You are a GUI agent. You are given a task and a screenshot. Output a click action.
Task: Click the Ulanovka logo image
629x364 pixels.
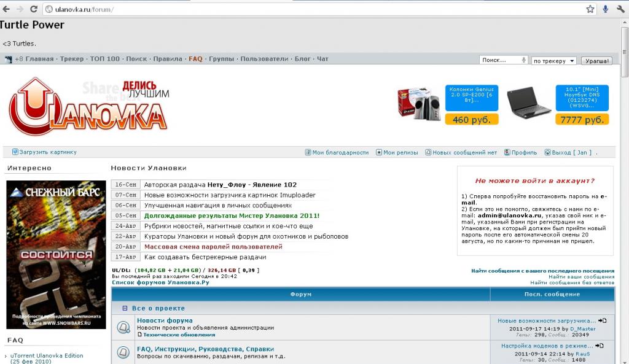[x=89, y=106]
